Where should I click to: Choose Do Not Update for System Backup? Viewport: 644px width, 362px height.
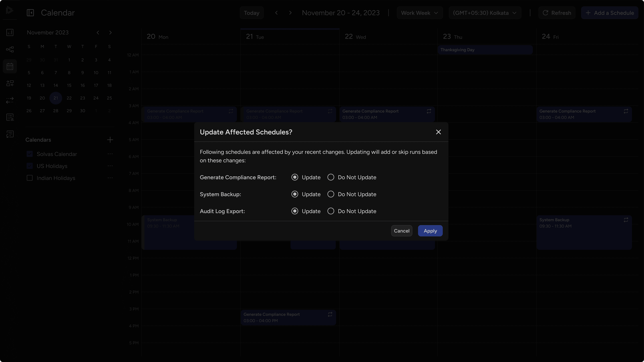tap(331, 194)
